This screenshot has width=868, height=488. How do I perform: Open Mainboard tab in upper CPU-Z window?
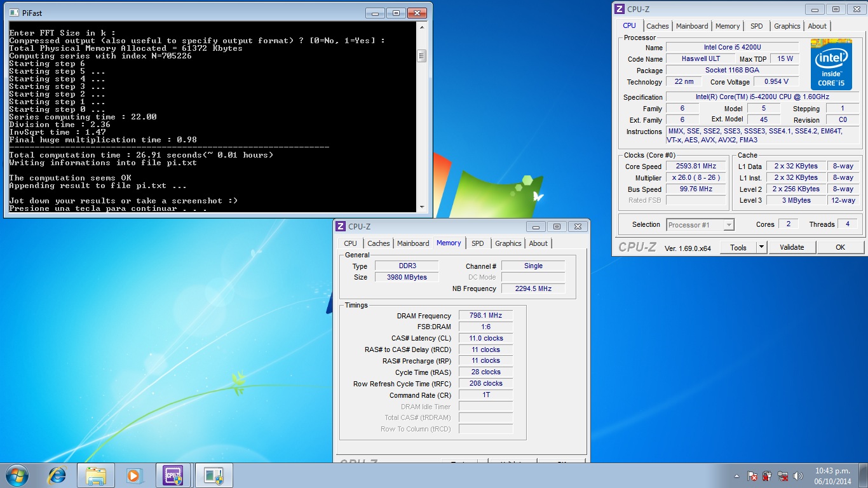point(691,26)
